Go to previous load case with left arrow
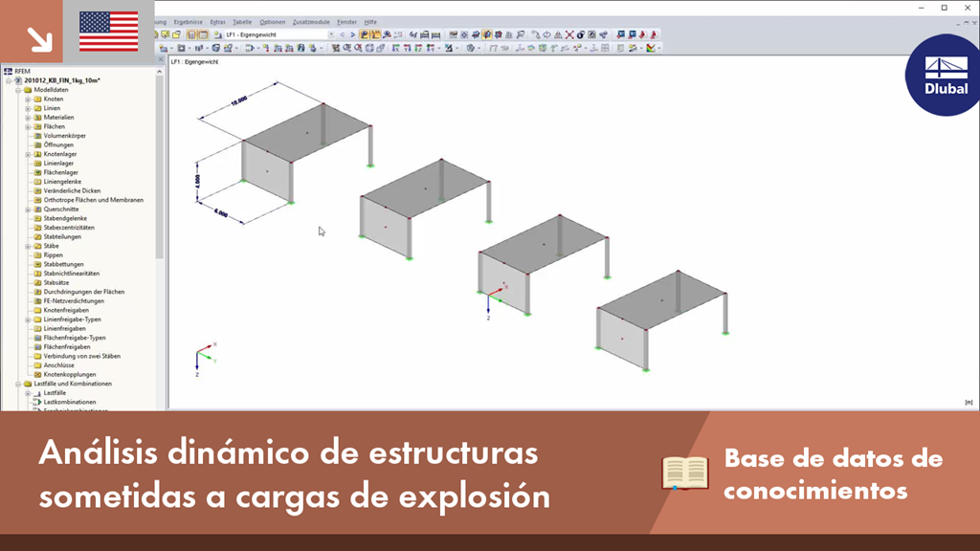 click(x=342, y=35)
